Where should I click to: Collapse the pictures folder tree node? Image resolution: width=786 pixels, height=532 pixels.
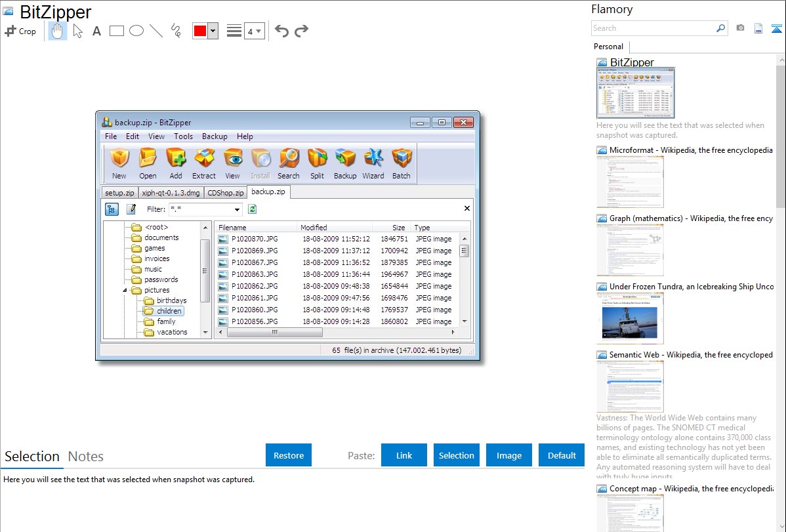[125, 291]
